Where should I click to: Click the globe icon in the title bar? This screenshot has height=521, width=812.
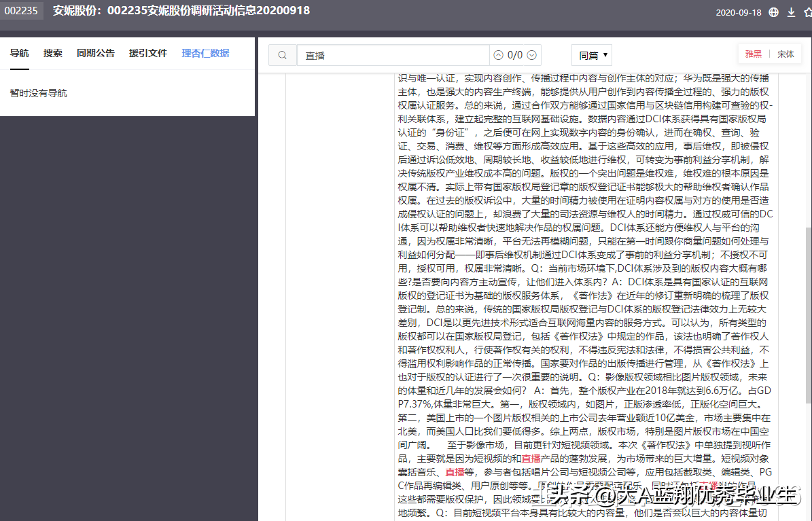click(x=773, y=12)
